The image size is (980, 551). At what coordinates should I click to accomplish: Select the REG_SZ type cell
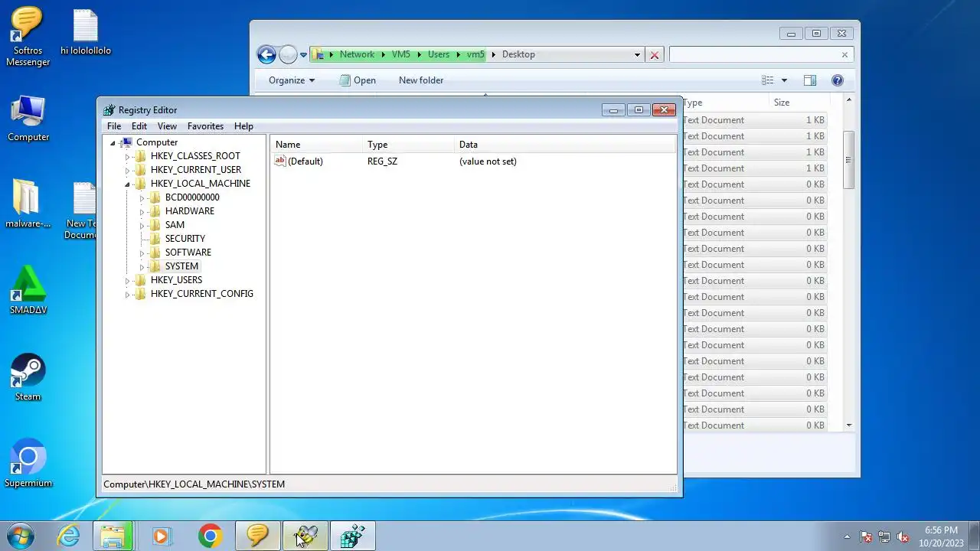tap(382, 161)
